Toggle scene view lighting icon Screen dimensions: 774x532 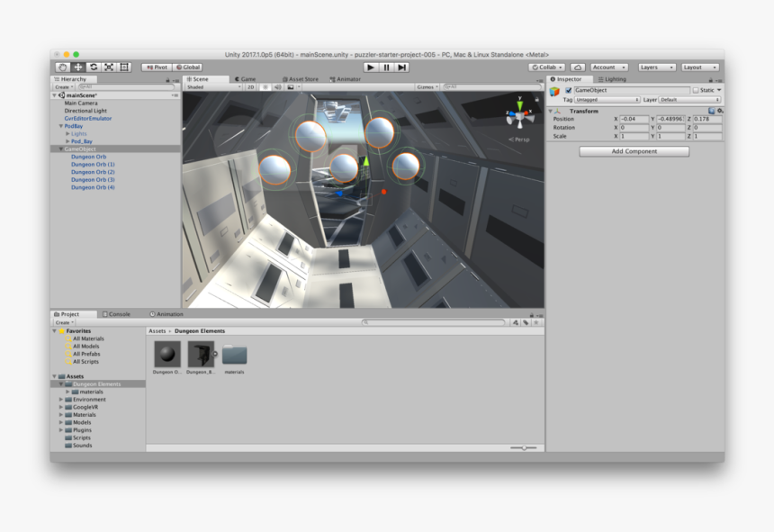tap(265, 86)
